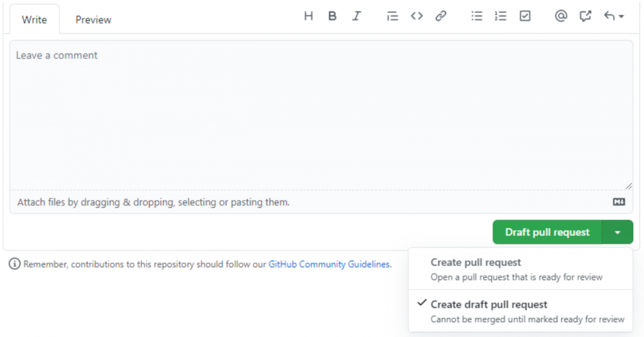
Task: Toggle bold text formatting
Action: [x=332, y=16]
